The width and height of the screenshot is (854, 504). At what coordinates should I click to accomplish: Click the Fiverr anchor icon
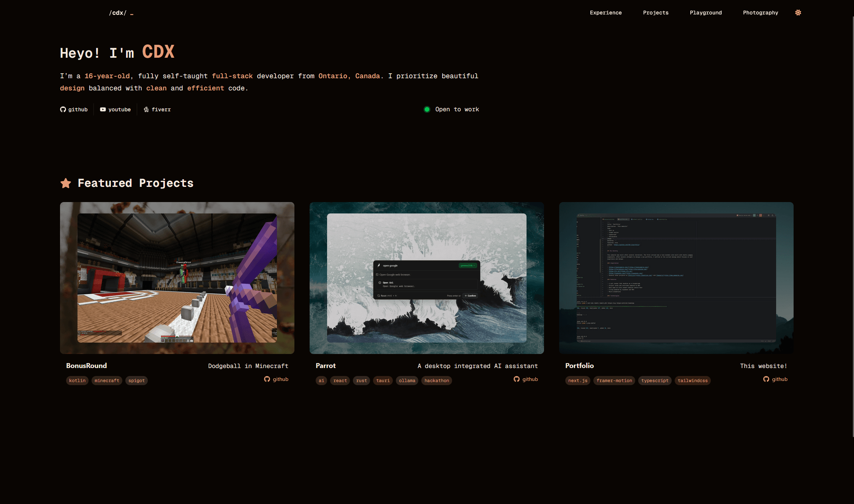coord(146,109)
